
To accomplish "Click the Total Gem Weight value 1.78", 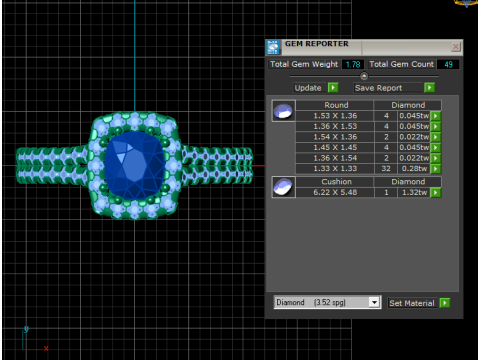I will [353, 64].
